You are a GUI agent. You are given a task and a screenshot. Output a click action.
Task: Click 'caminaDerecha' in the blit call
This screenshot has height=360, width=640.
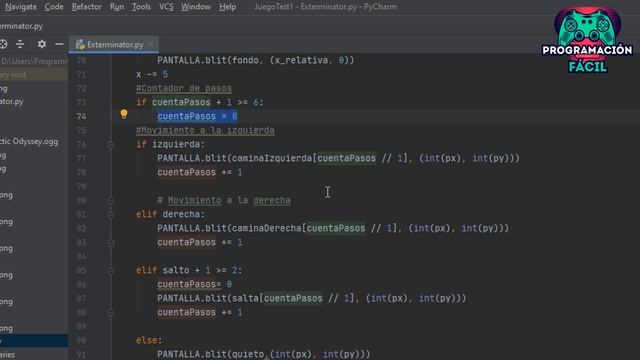(x=267, y=228)
